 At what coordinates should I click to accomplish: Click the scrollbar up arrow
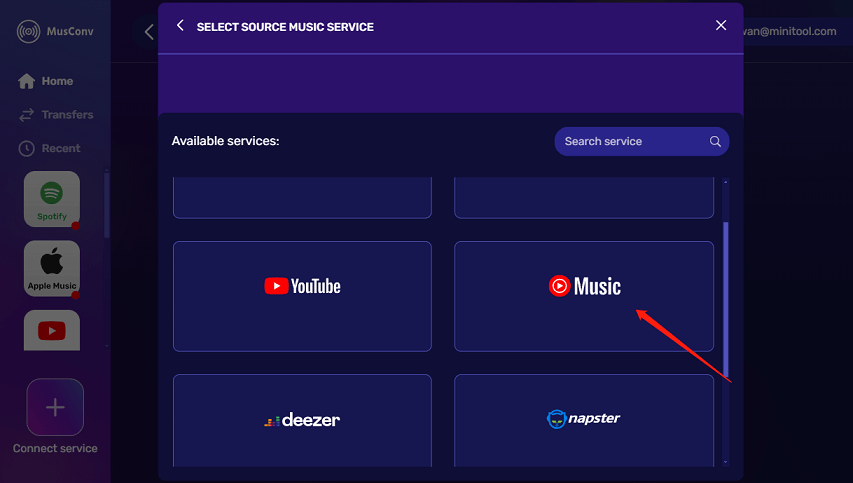click(x=726, y=182)
